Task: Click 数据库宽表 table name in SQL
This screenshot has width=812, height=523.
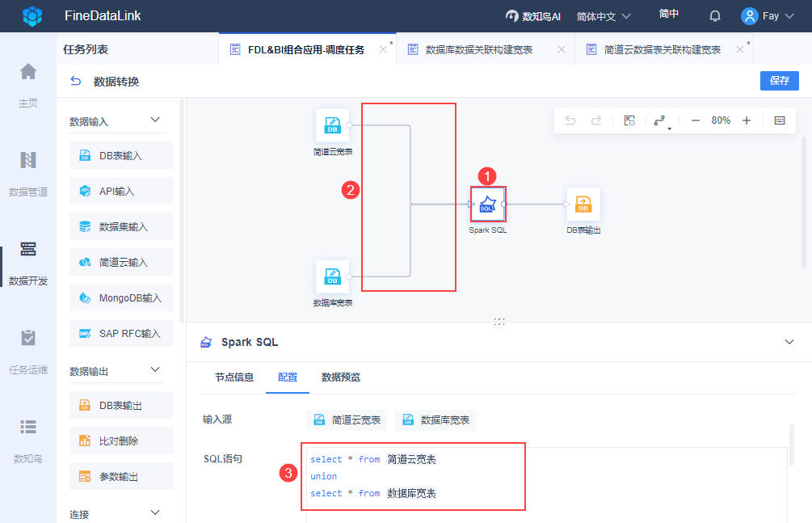Action: [x=412, y=493]
